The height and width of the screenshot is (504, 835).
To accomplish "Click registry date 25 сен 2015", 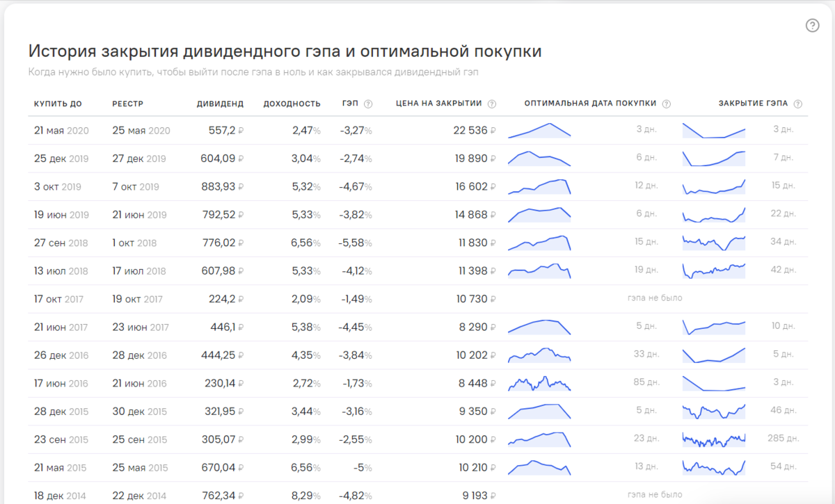I will tap(139, 440).
